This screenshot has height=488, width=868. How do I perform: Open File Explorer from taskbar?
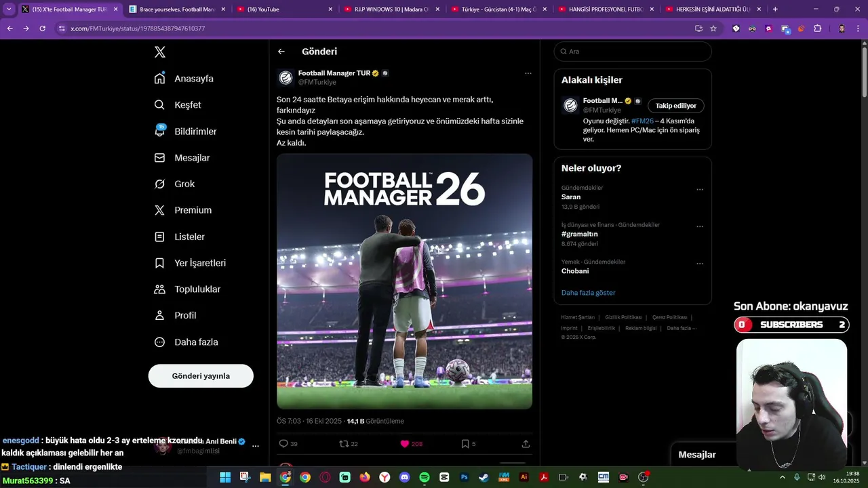pos(265,477)
